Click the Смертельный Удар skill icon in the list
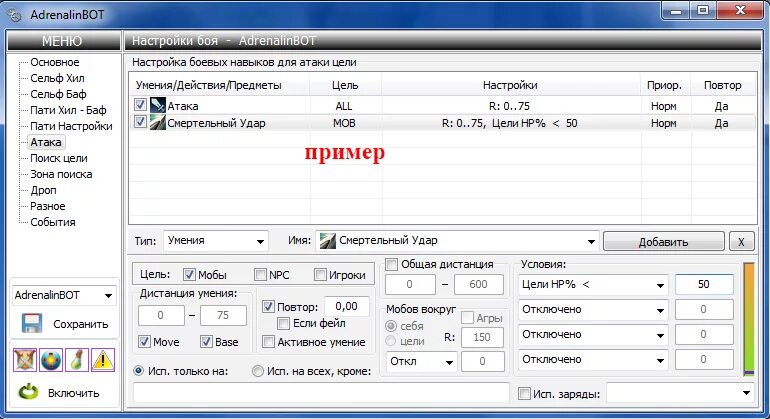The image size is (770, 419). point(158,122)
